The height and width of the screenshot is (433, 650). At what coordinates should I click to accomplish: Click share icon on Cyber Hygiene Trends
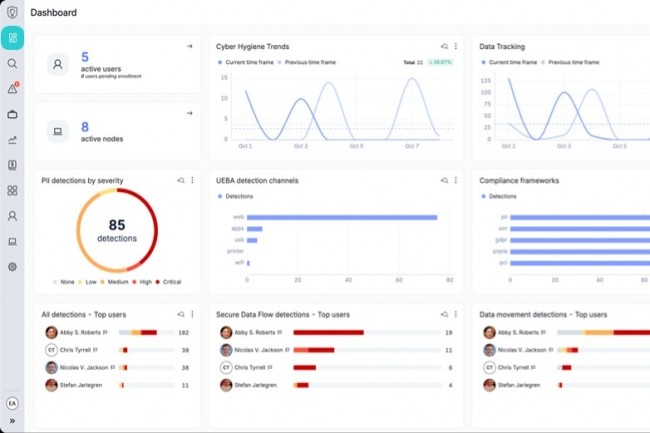click(x=445, y=46)
